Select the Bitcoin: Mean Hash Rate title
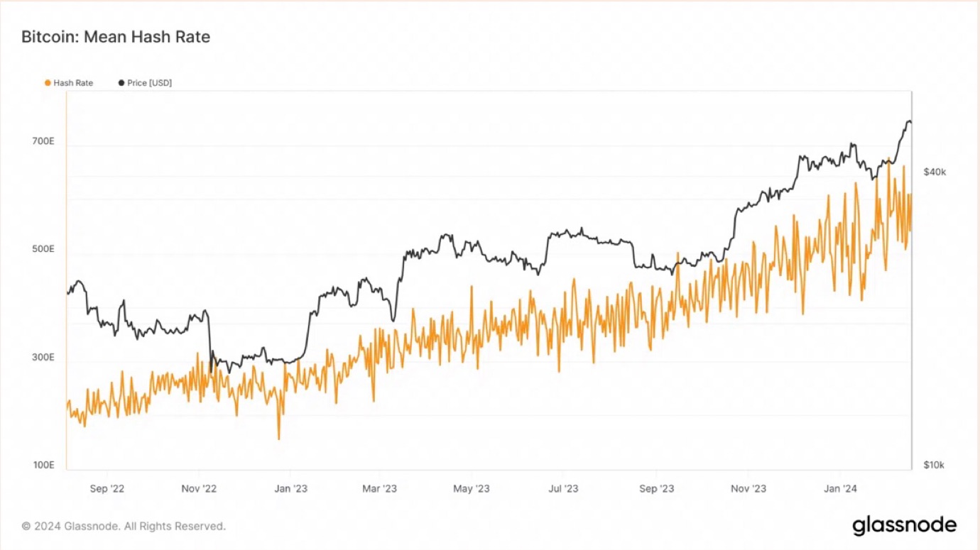This screenshot has height=550, width=980. (116, 37)
